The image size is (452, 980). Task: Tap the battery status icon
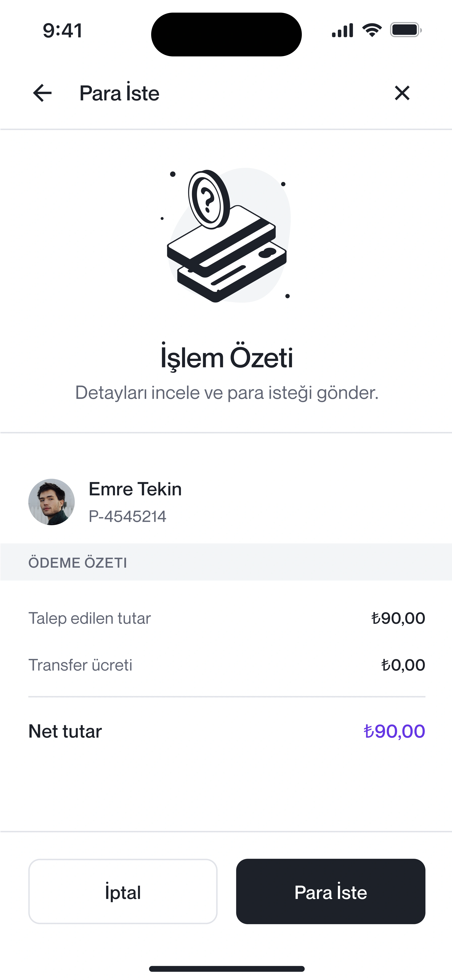pos(406,30)
